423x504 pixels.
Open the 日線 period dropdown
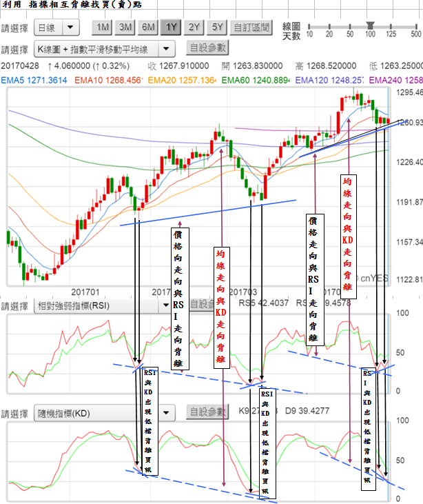(x=57, y=28)
